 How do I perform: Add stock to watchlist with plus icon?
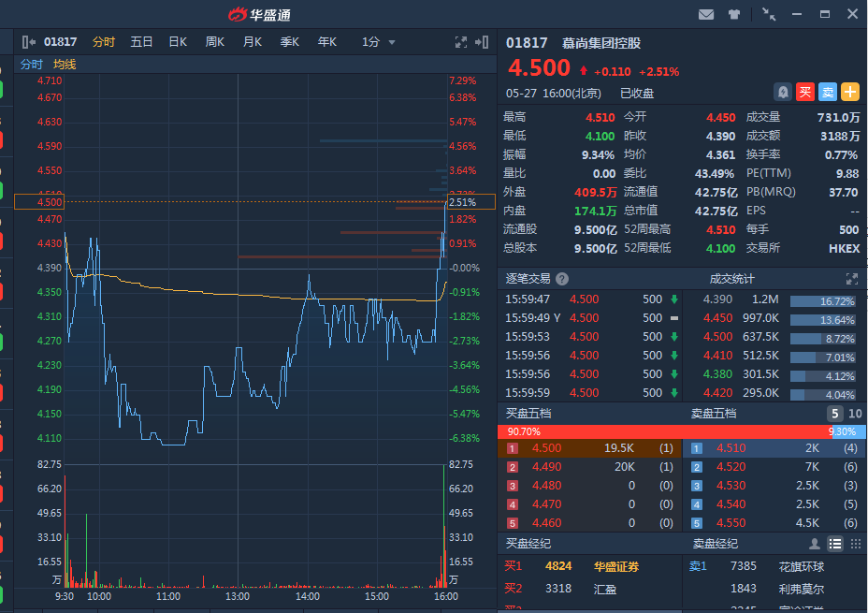point(850,92)
